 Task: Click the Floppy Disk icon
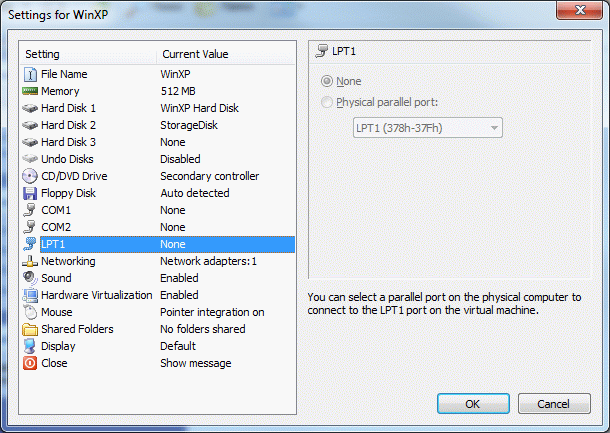click(x=30, y=193)
